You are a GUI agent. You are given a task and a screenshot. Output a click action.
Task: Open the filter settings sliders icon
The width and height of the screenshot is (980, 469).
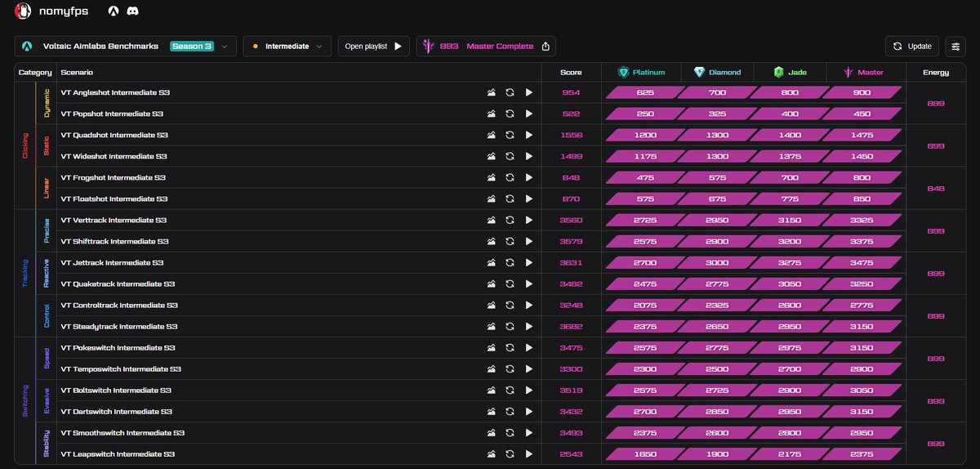(x=955, y=47)
